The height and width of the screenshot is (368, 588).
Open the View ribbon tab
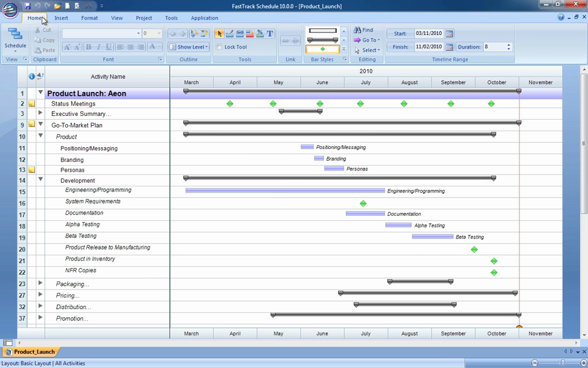coord(116,18)
